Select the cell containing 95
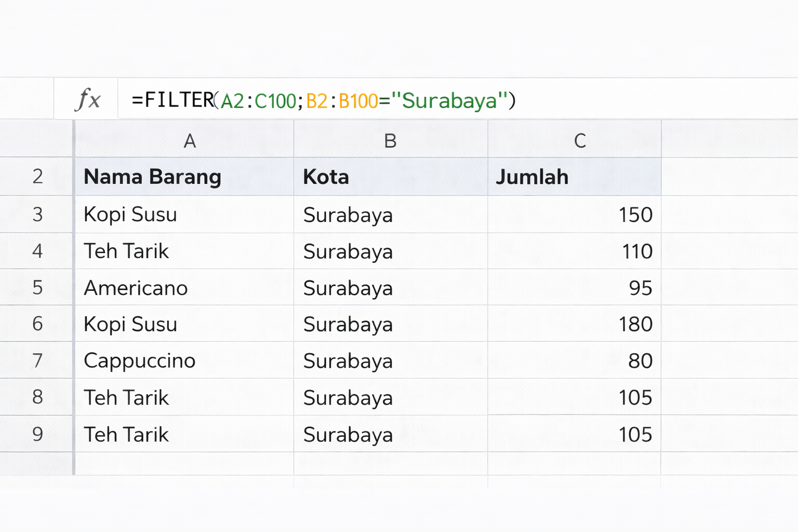This screenshot has height=532, width=798. pyautogui.click(x=640, y=288)
